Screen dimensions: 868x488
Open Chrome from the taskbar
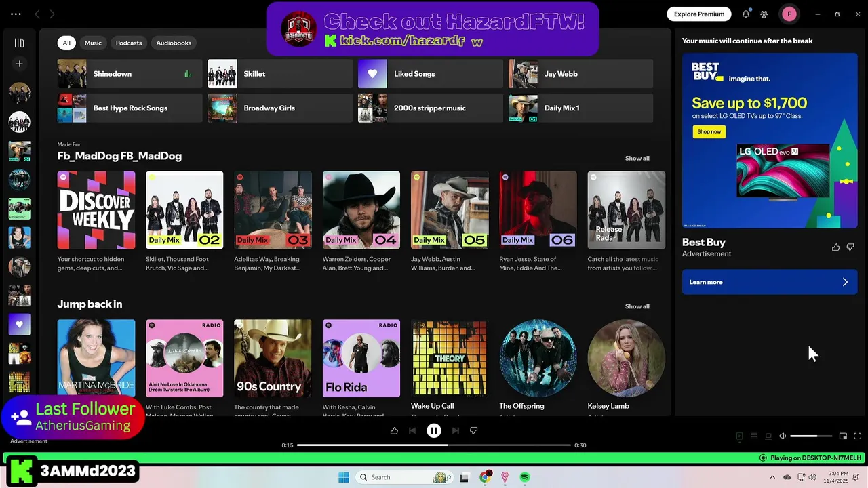pos(485,477)
